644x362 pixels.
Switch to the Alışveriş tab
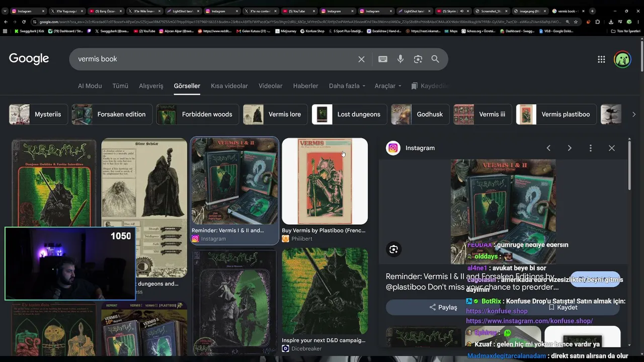(151, 86)
